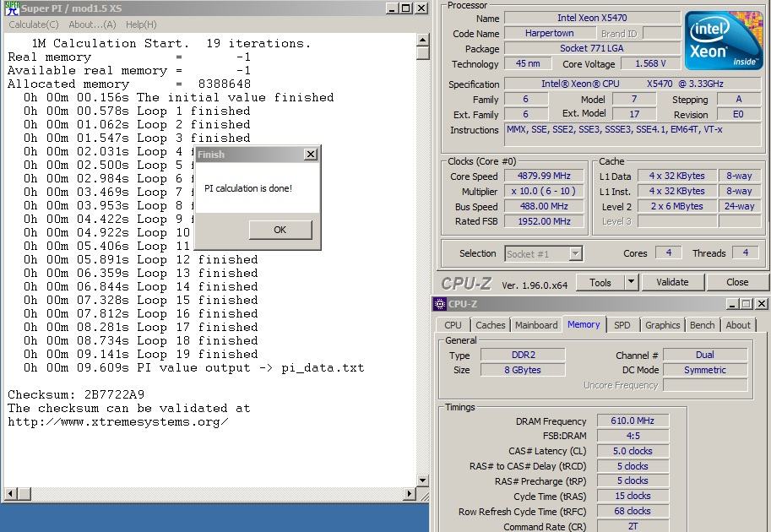
Task: Click the Super PI horizontal scrollbar thumb
Action: [24, 493]
